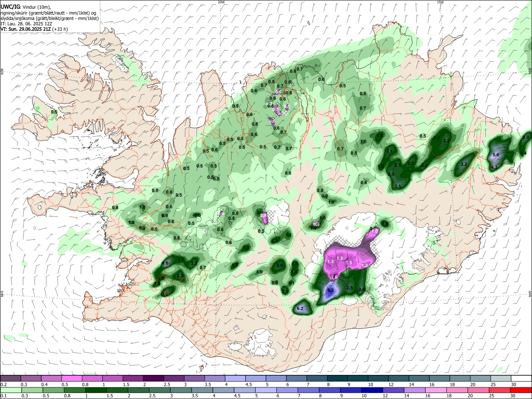The width and height of the screenshot is (532, 399).
Task: Click the lightest green swatch starting the rain scale
Action: (x=10, y=390)
